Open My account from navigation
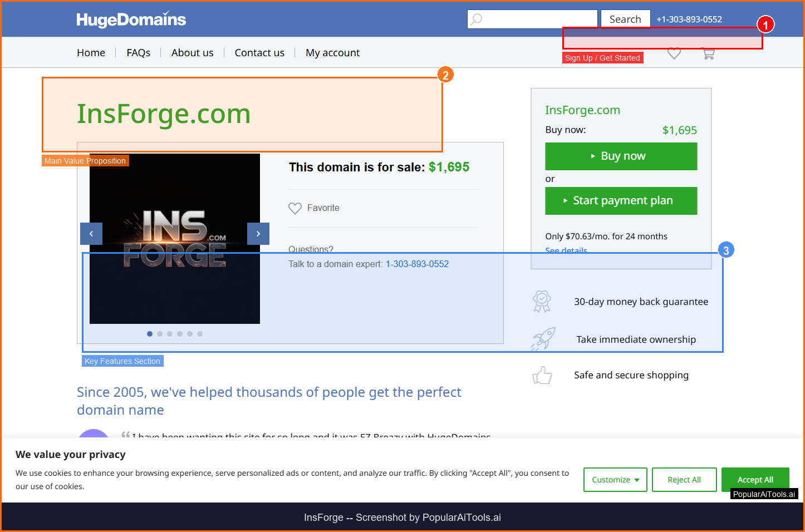Screen dimensions: 805x532 point(332,53)
